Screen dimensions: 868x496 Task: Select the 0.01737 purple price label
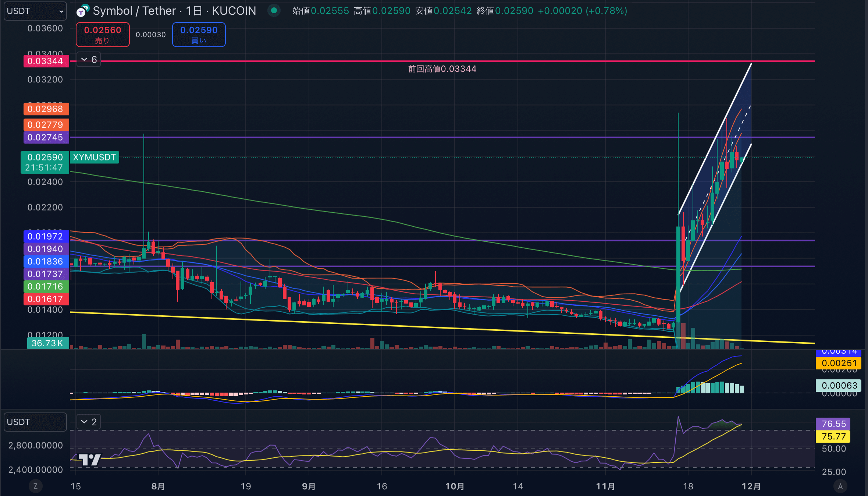(46, 274)
